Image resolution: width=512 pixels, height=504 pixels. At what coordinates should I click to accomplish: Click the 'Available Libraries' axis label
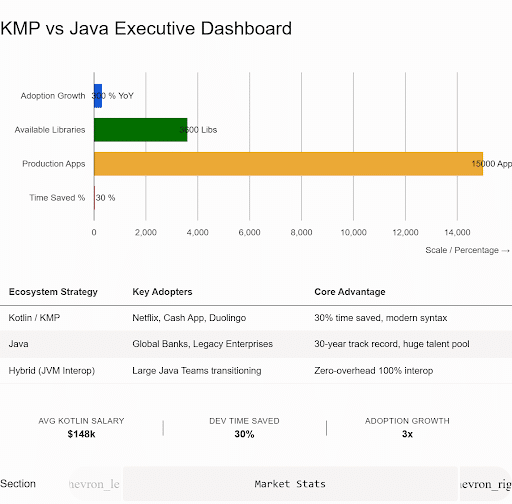point(50,130)
